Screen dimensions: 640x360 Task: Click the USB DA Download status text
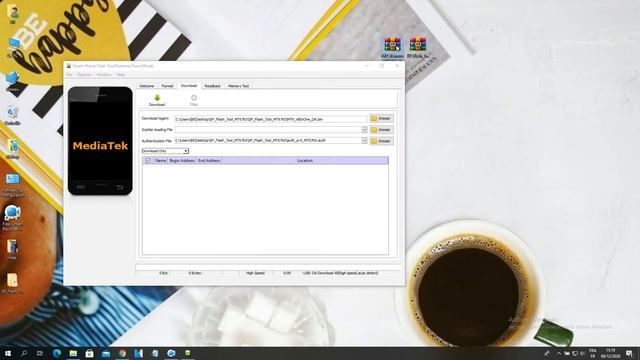[340, 273]
